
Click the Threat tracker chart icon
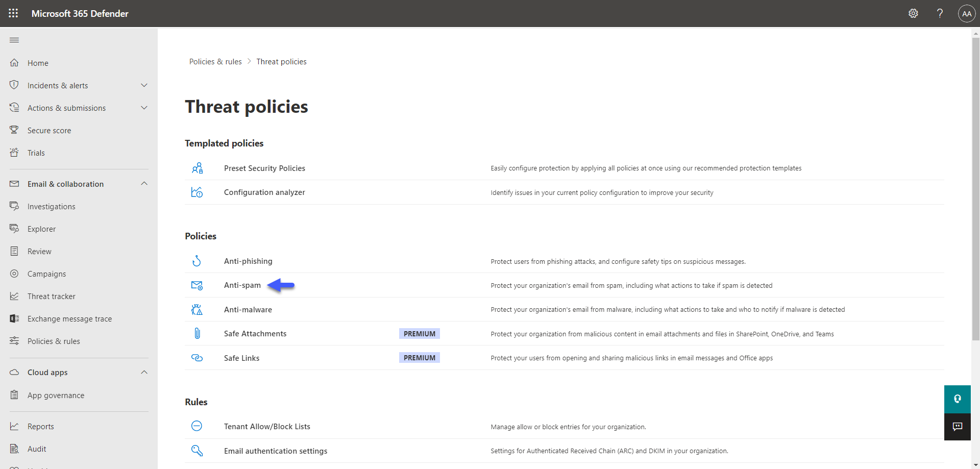pos(14,296)
